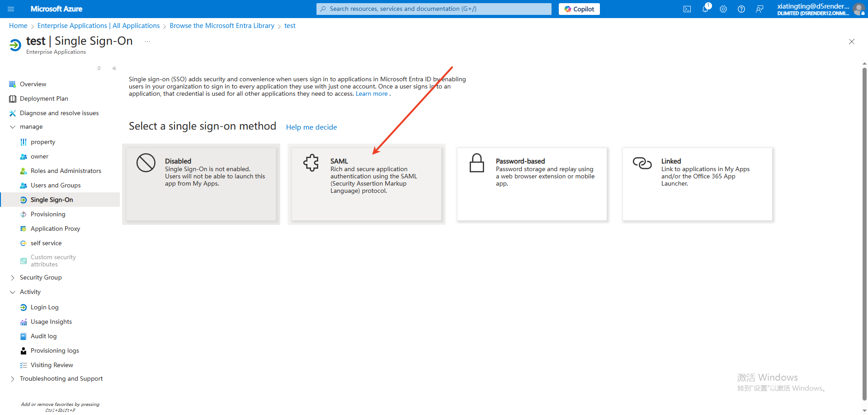This screenshot has height=415, width=868.
Task: Click the Visiting Review list icon
Action: (24, 365)
